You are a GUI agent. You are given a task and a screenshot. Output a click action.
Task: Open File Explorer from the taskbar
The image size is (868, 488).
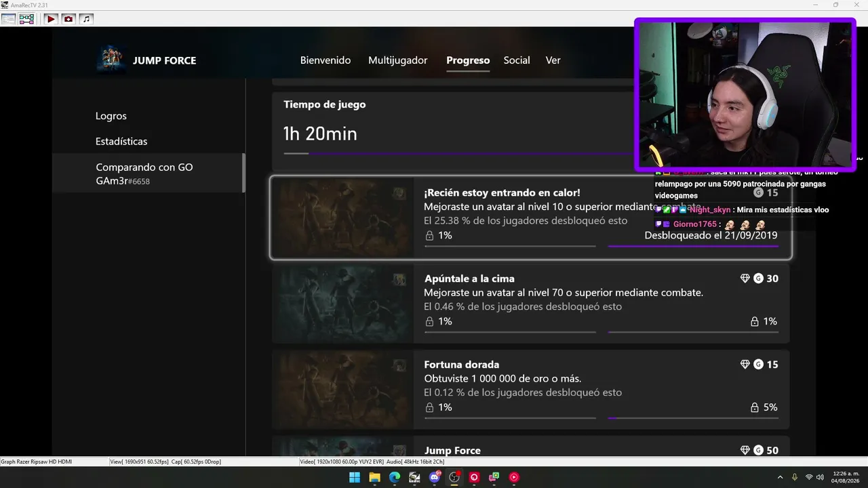(x=374, y=477)
